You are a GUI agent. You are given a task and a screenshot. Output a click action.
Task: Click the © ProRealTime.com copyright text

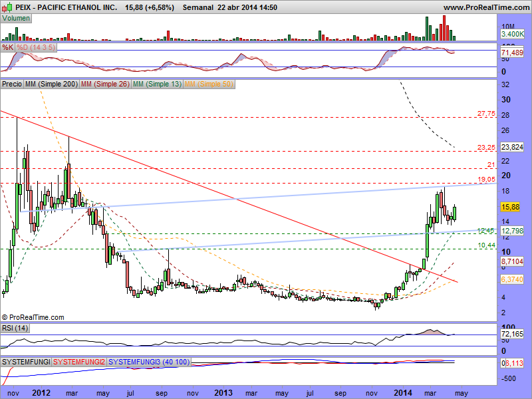coord(33,317)
